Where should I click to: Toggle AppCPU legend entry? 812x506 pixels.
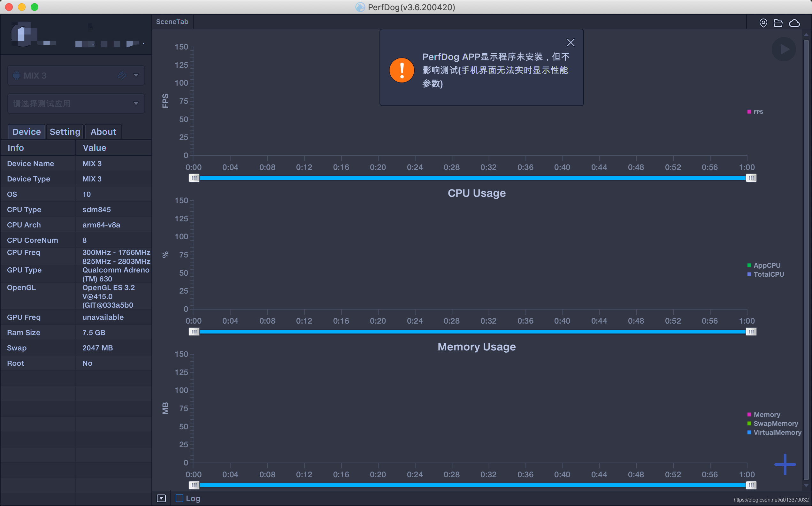(x=764, y=265)
